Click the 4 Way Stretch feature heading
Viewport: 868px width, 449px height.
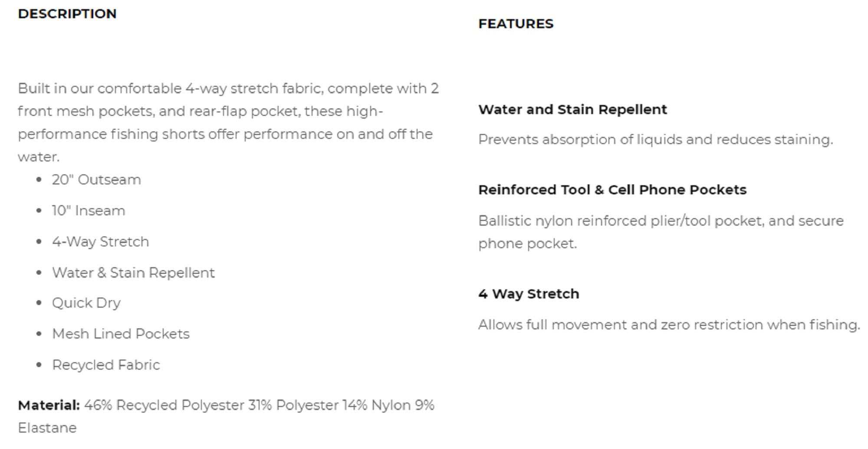click(x=529, y=294)
